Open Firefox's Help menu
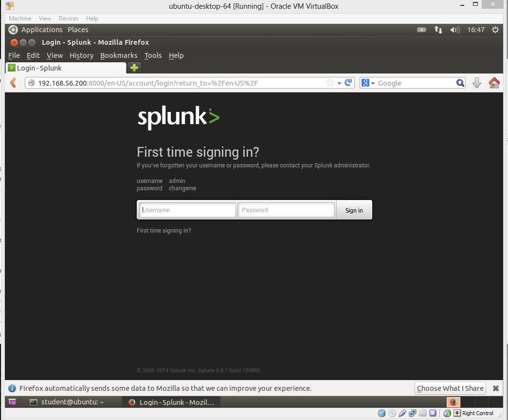The image size is (508, 420). click(176, 56)
